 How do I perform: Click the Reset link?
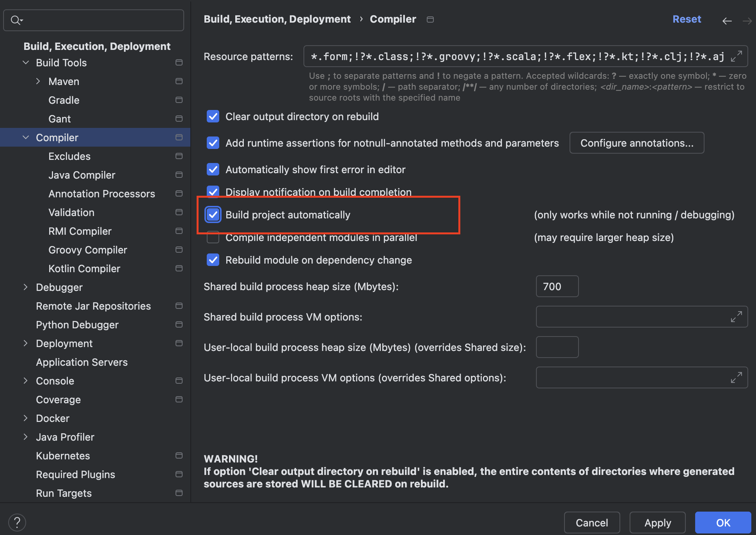(x=687, y=19)
